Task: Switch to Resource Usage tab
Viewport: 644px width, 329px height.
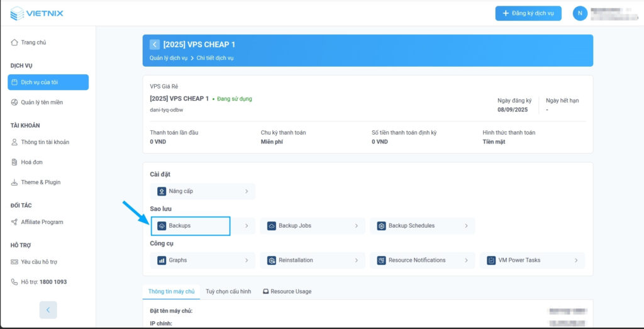Action: click(x=287, y=292)
